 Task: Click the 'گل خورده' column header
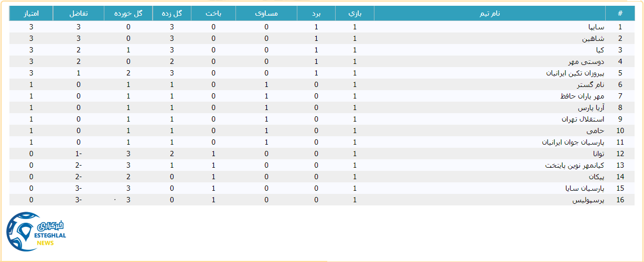[128, 14]
